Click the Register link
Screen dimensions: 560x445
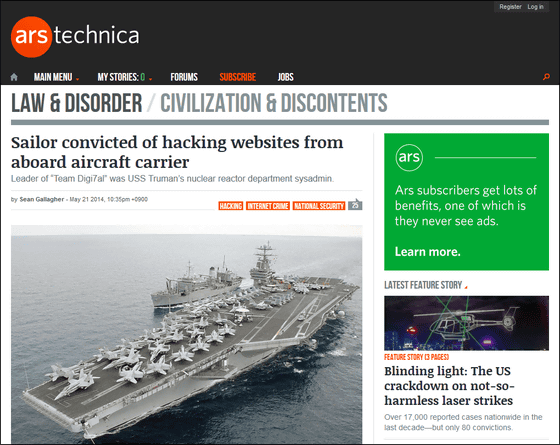[510, 7]
